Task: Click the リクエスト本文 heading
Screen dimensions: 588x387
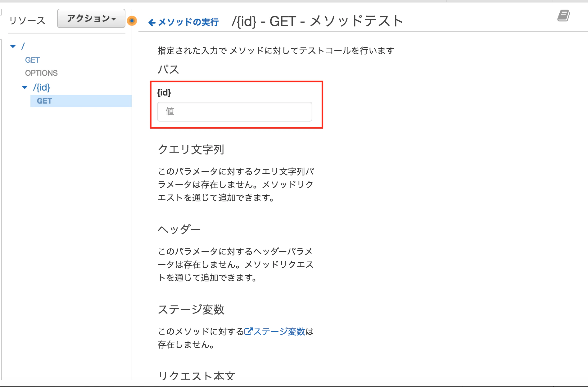Action: click(197, 376)
